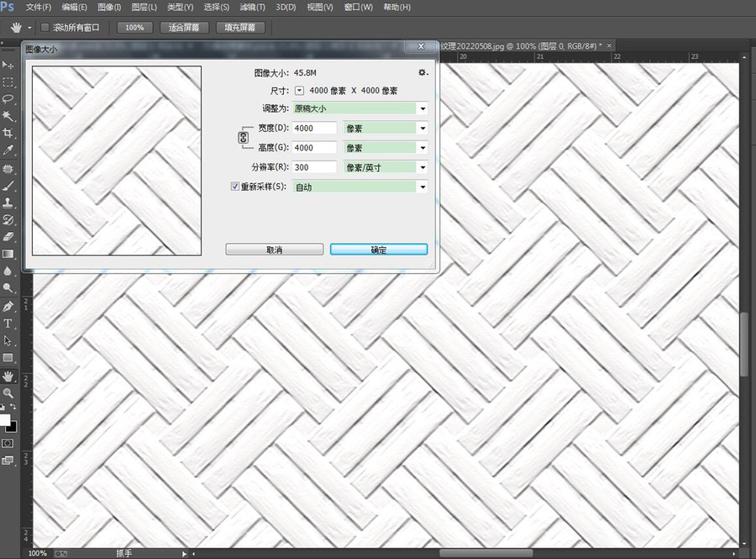Open the 文件(F) menu

pyautogui.click(x=39, y=8)
